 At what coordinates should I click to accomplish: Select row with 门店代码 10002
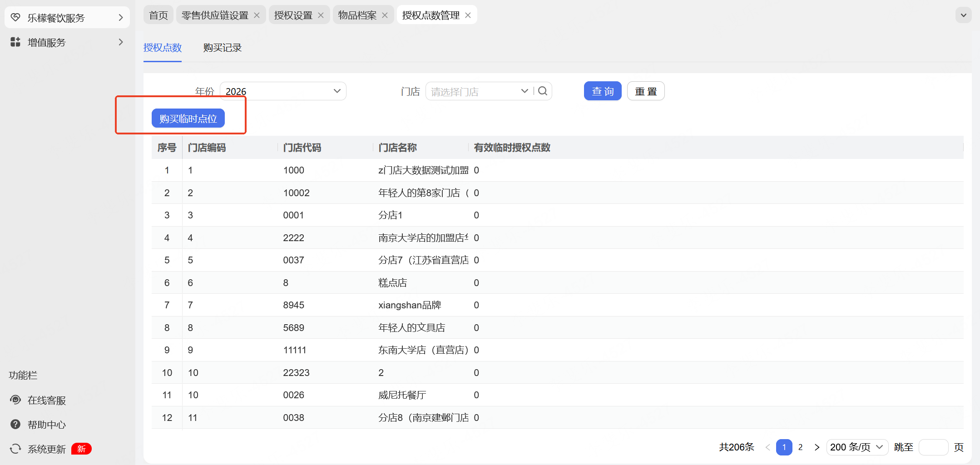(x=558, y=193)
